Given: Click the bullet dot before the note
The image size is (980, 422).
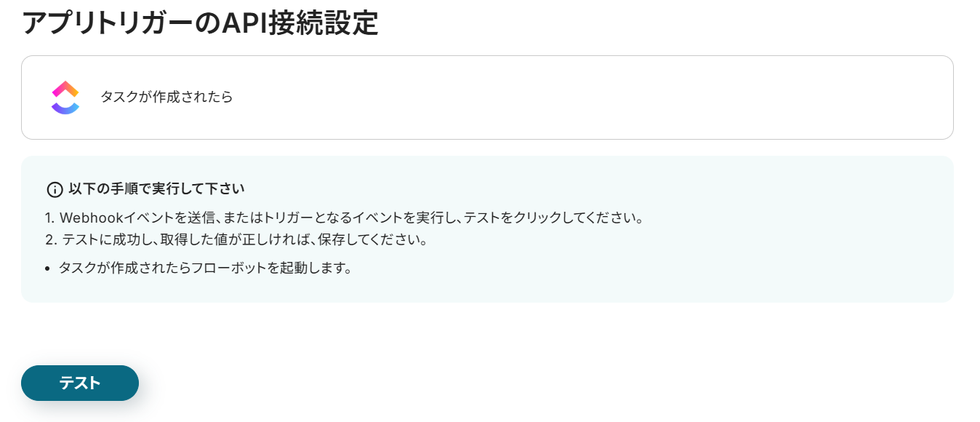Looking at the screenshot, I should pos(48,268).
